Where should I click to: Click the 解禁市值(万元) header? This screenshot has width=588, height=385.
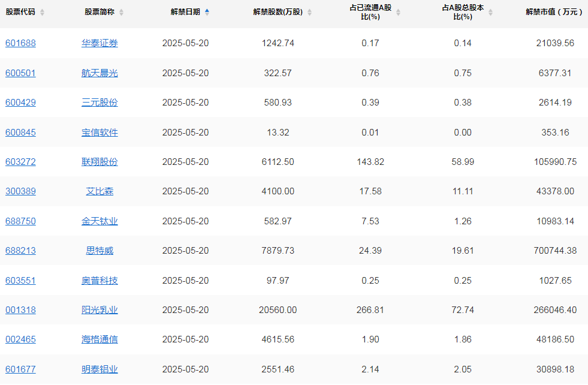pos(554,12)
